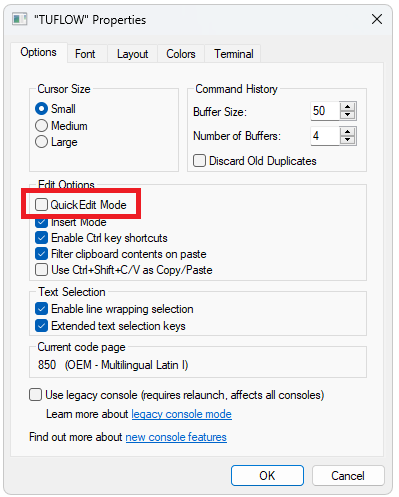Screen dimensions: 399x497
Task: Open the Colors tab
Action: 181,54
